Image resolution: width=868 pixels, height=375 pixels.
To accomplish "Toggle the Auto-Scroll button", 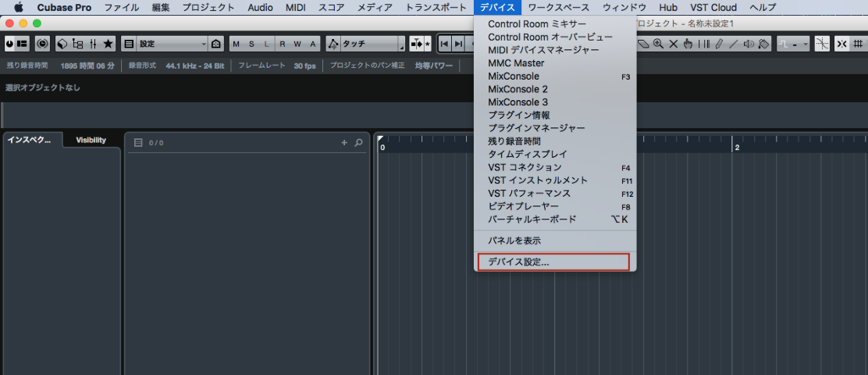I will pos(416,44).
